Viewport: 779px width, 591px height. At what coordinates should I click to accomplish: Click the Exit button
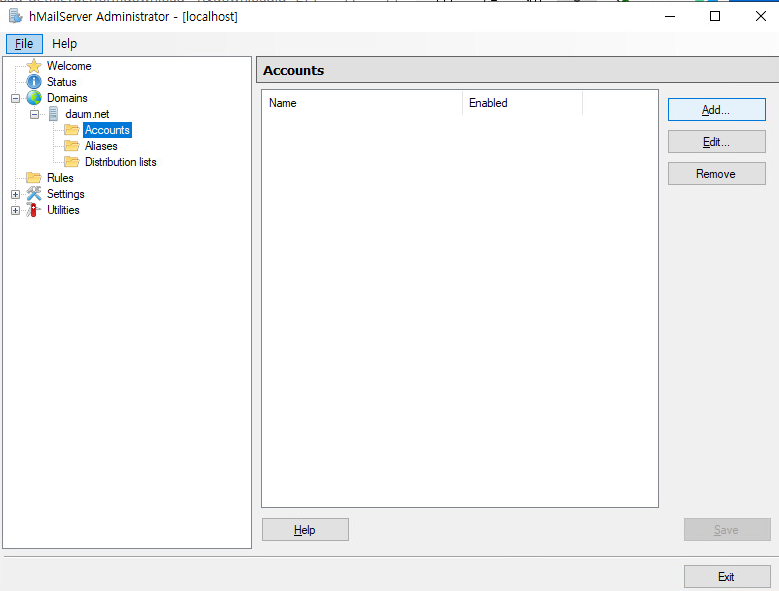coord(727,577)
